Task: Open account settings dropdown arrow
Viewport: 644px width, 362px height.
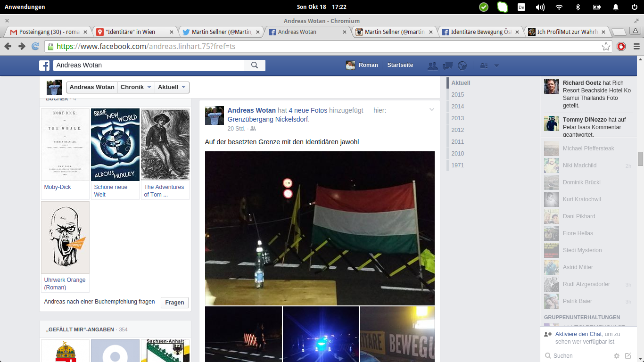Action: (x=496, y=66)
